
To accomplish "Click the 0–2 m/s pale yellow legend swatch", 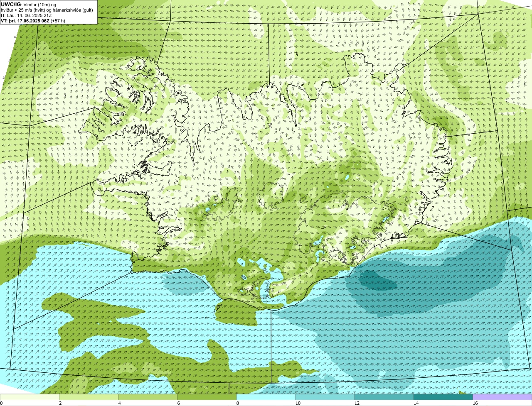I will coord(30,397).
